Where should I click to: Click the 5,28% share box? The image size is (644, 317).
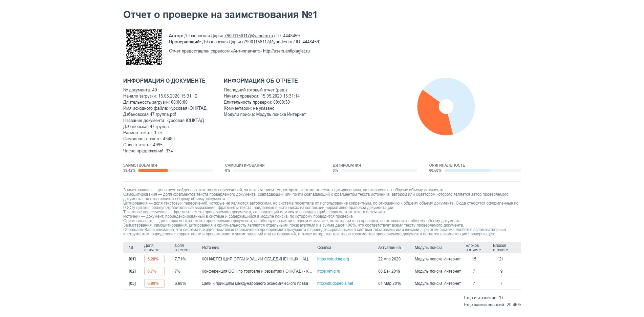(154, 259)
